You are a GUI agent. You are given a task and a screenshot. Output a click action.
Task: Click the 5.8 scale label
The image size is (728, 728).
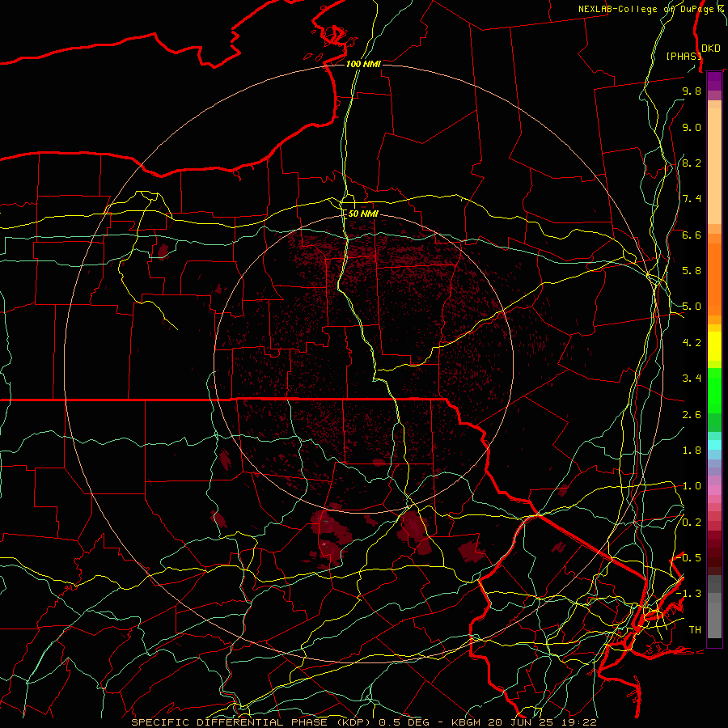click(x=692, y=271)
